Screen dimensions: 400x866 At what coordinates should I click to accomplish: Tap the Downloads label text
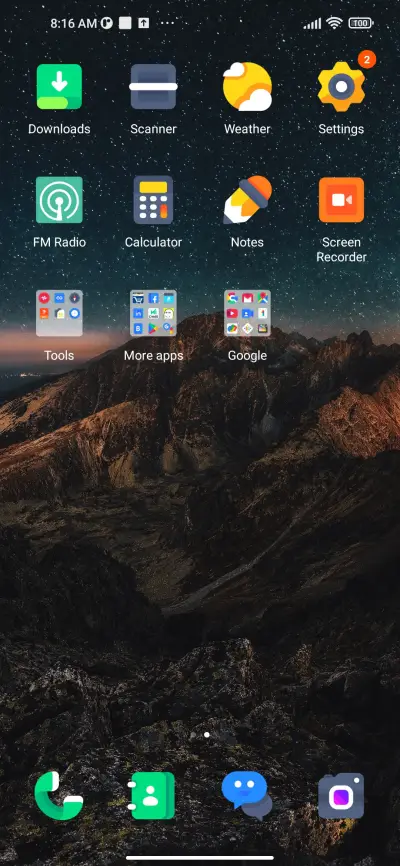coord(59,129)
